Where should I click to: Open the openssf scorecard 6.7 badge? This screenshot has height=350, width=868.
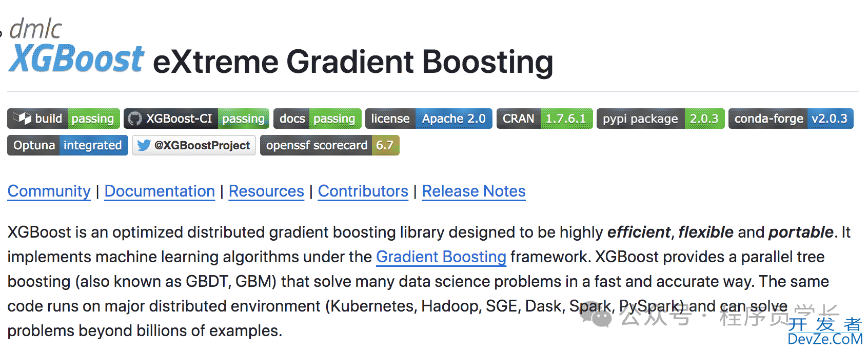(330, 145)
